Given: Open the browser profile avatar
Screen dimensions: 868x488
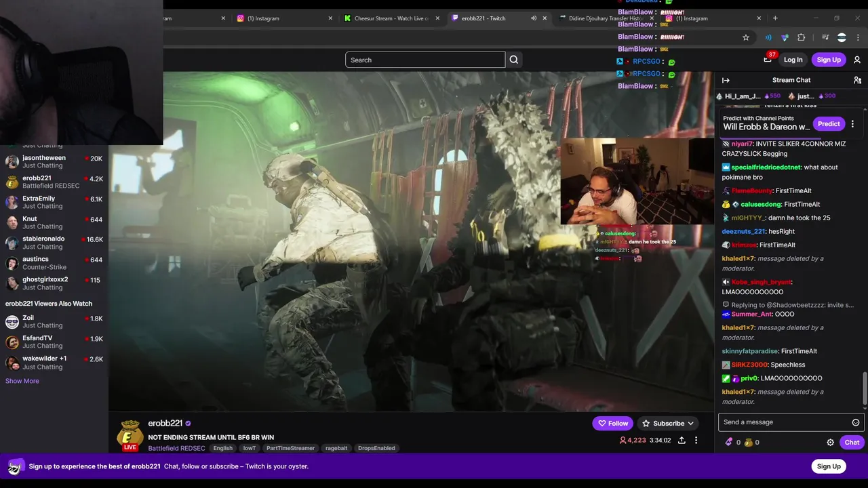Looking at the screenshot, I should point(842,37).
